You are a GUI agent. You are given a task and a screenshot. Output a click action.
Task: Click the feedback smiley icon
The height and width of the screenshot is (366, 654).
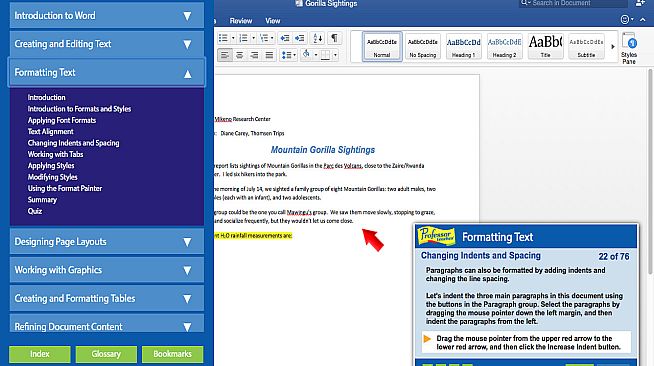(x=625, y=20)
